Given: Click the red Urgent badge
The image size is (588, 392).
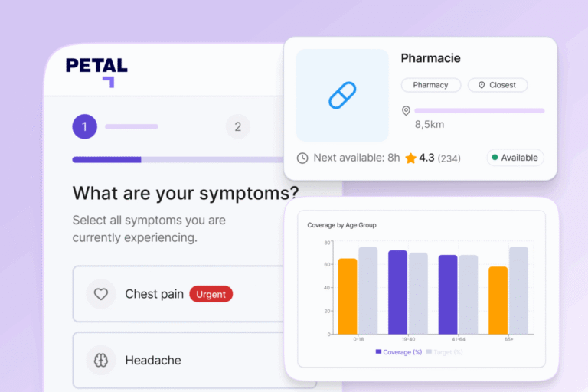Looking at the screenshot, I should (x=211, y=294).
